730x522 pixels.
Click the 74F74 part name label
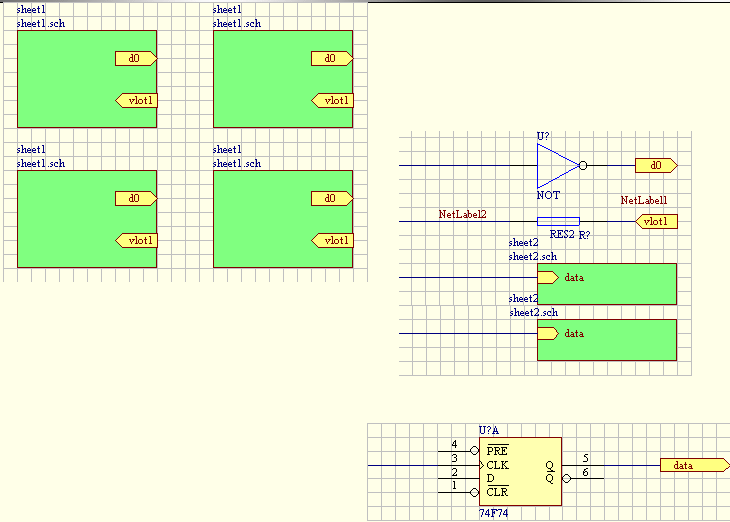[494, 512]
